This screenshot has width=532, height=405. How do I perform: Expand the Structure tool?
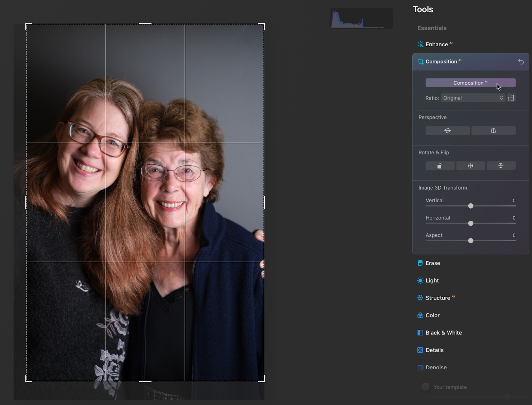click(x=438, y=298)
